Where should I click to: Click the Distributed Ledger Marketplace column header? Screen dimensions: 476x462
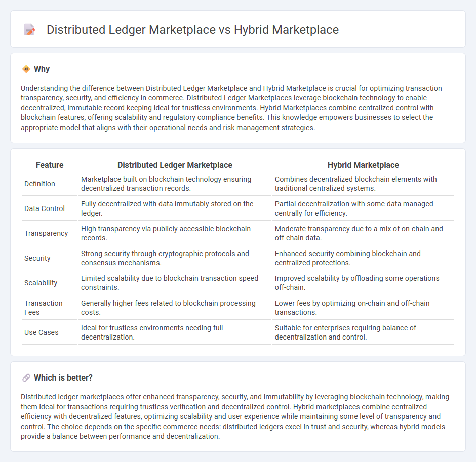coord(175,165)
